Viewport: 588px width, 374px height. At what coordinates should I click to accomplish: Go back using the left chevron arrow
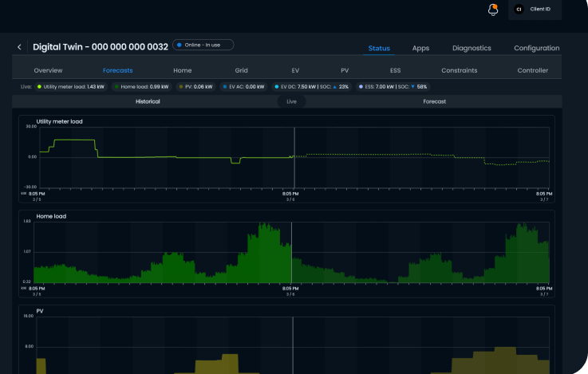coord(20,47)
